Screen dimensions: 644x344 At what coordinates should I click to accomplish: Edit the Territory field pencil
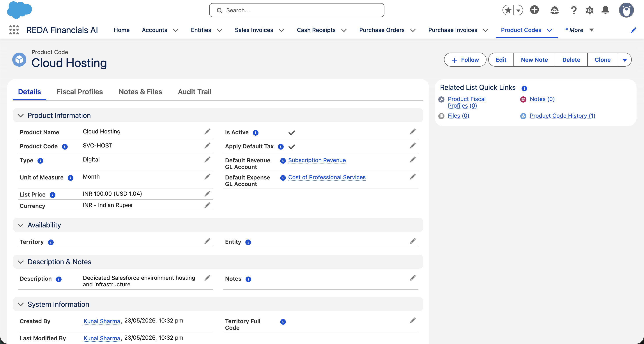pos(207,241)
